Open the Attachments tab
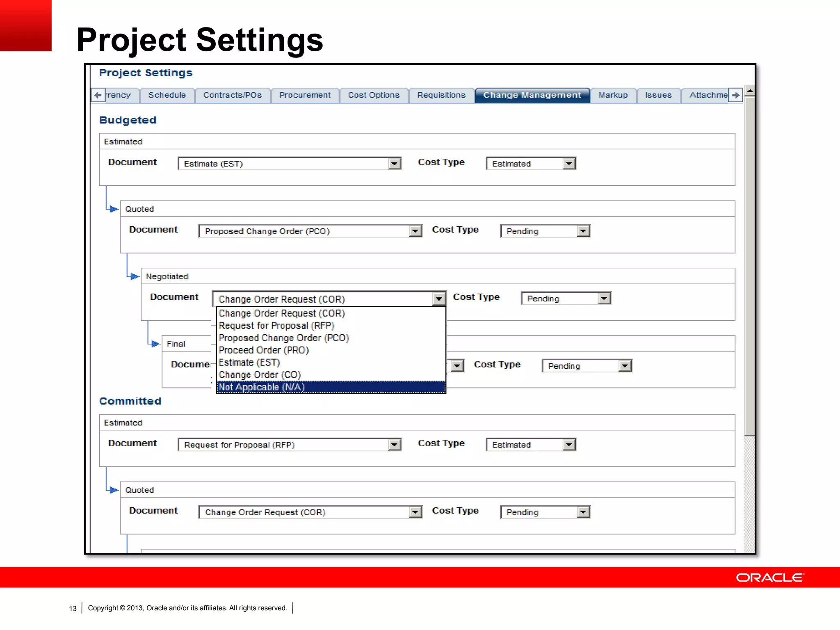 (708, 95)
